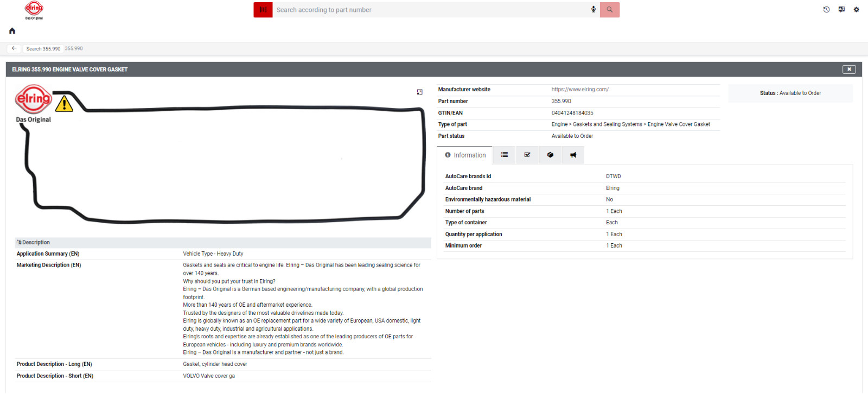This screenshot has width=868, height=398.
Task: Click the '355.990' breadcrumb text
Action: pyautogui.click(x=74, y=48)
